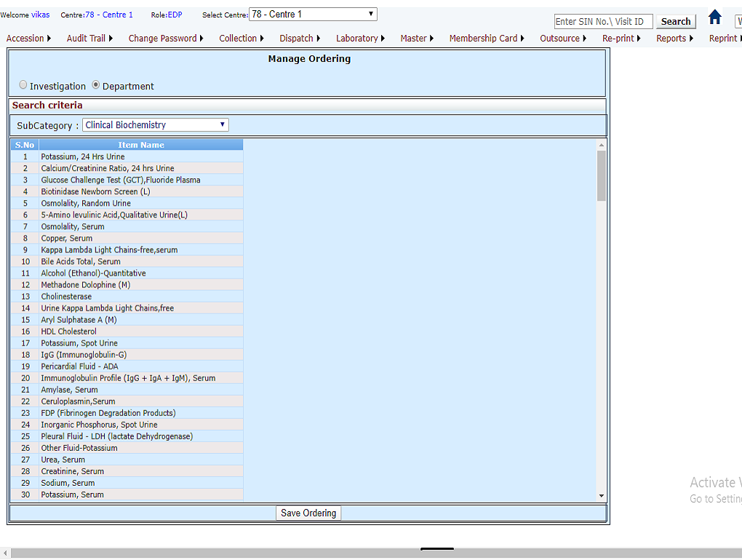Click the Search button

tap(675, 22)
